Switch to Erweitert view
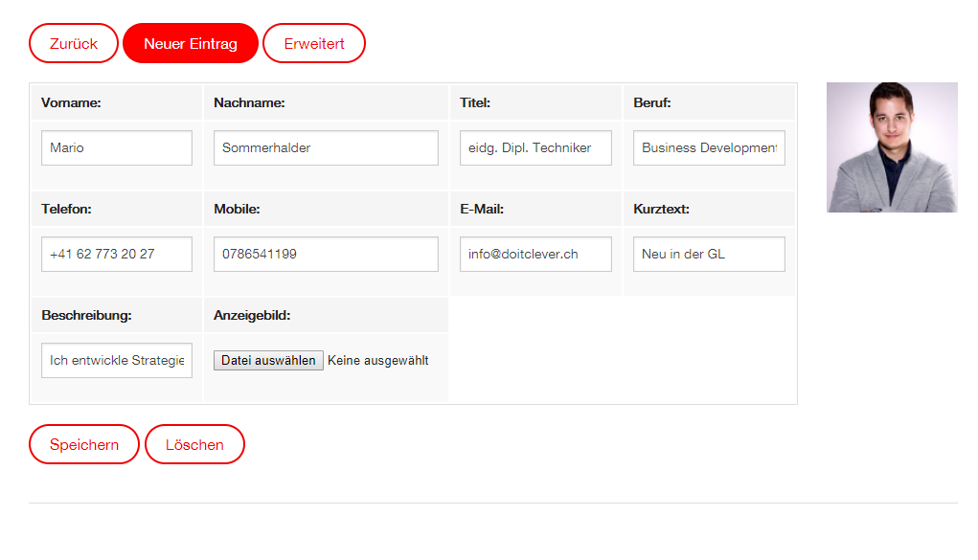 point(314,43)
